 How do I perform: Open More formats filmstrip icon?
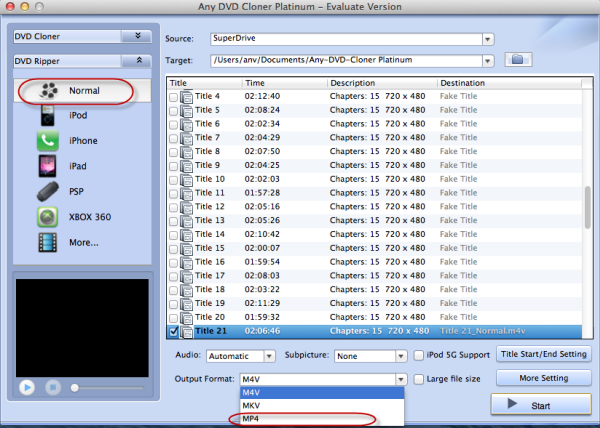(x=47, y=242)
